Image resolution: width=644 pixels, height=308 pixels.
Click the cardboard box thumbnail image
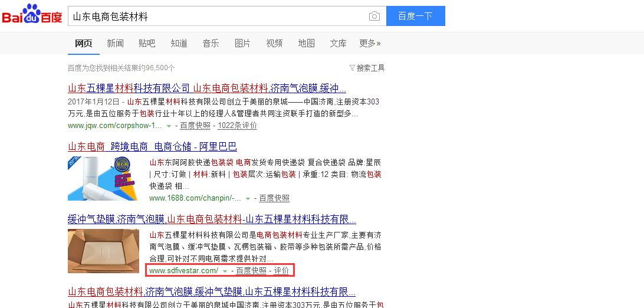click(x=103, y=251)
